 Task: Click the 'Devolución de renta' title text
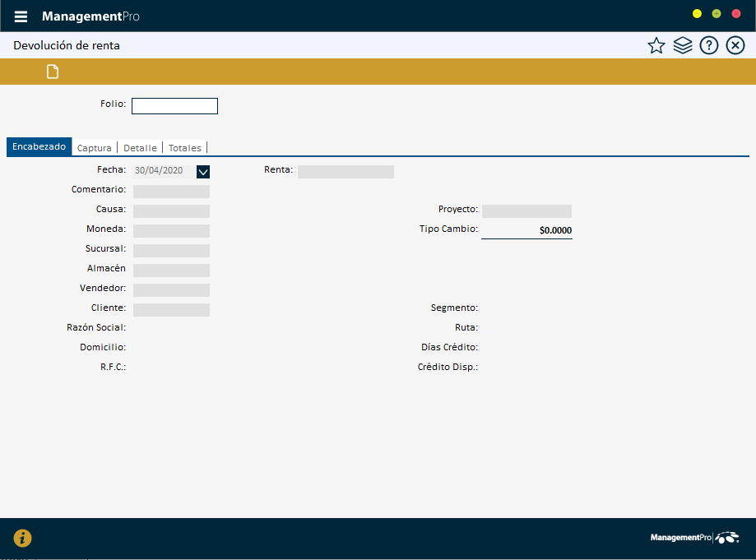(67, 45)
